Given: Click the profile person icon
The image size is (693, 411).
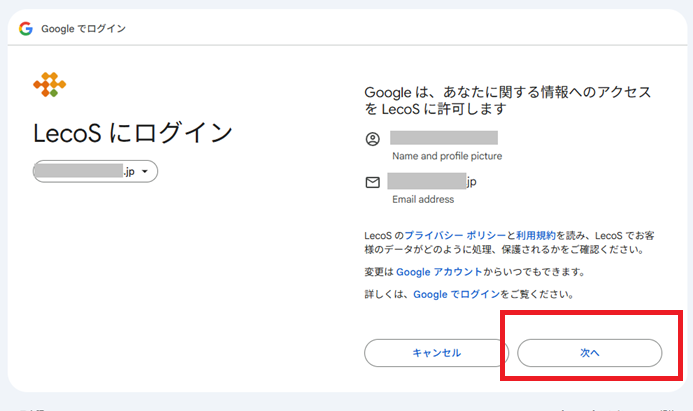Looking at the screenshot, I should tap(373, 139).
